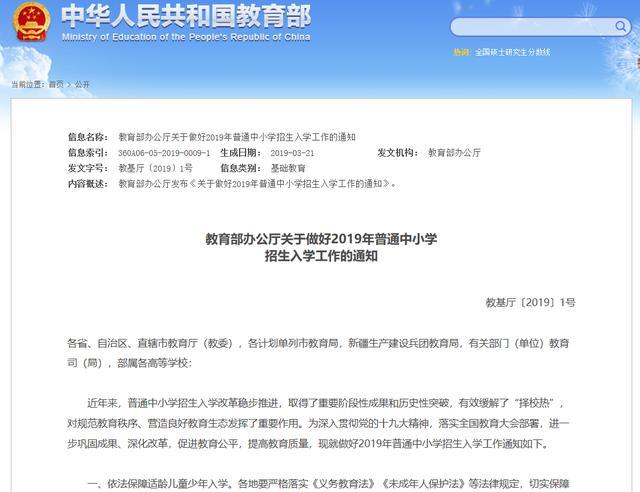This screenshot has width=640, height=492.
Task: Click the right-aligned 教基厅〔2019〕1号 line
Action: pyautogui.click(x=530, y=303)
